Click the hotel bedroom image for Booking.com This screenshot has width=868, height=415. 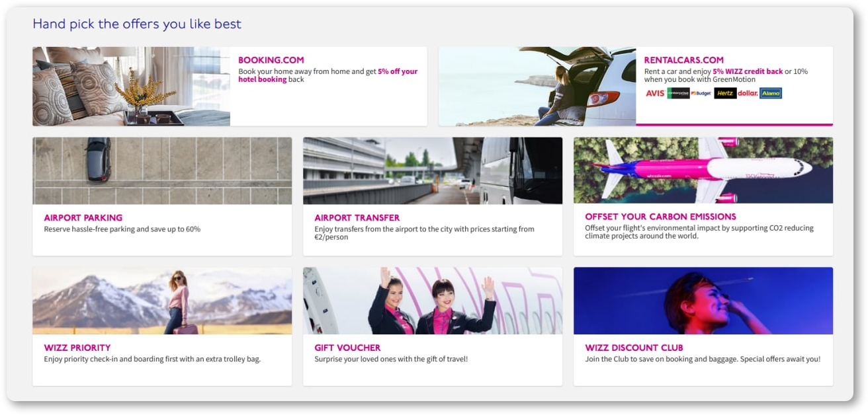point(131,86)
